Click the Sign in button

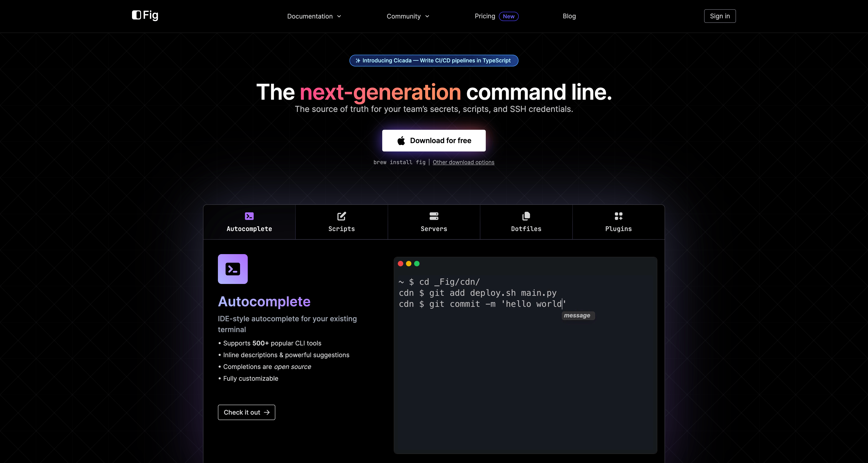pos(720,16)
